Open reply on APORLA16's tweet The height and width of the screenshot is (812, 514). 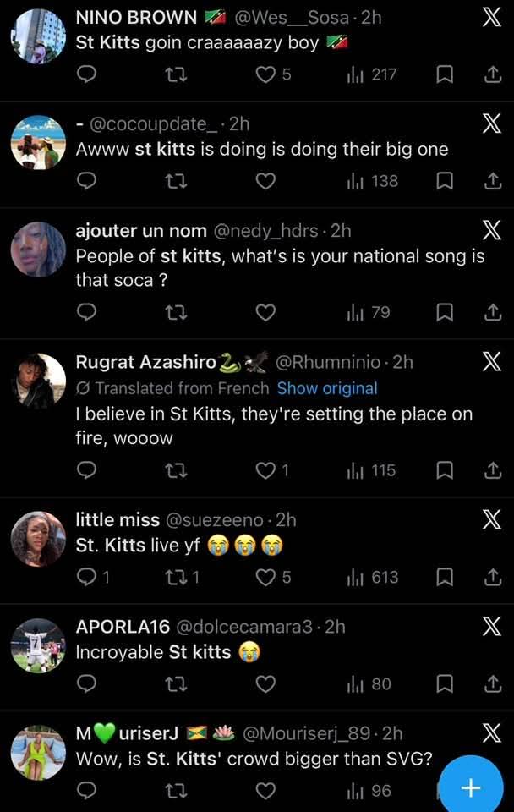pos(86,683)
